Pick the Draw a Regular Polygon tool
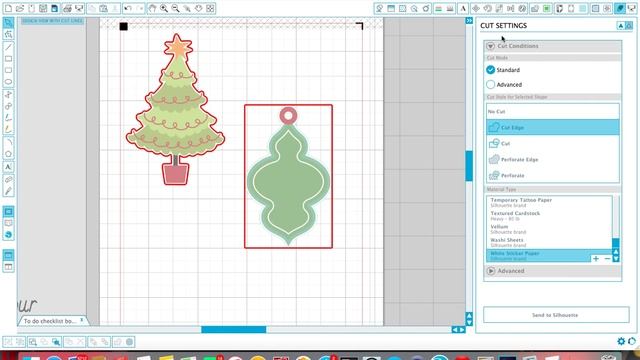The height and width of the screenshot is (360, 640). (x=8, y=154)
